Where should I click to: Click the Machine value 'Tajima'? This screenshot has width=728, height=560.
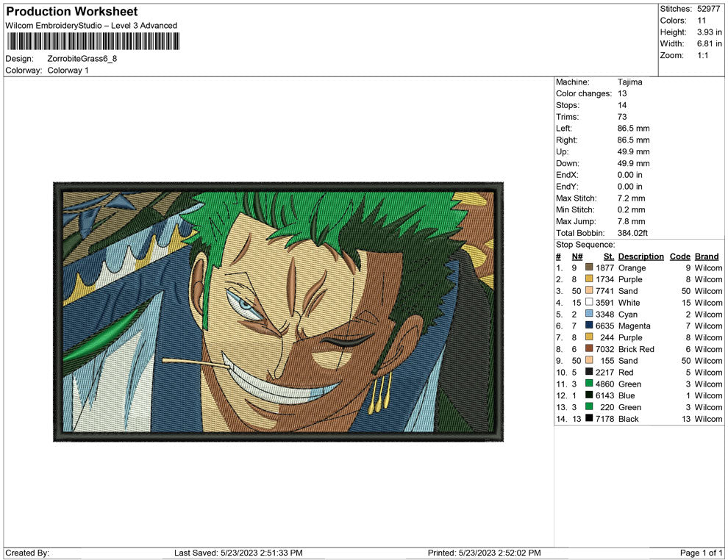630,82
